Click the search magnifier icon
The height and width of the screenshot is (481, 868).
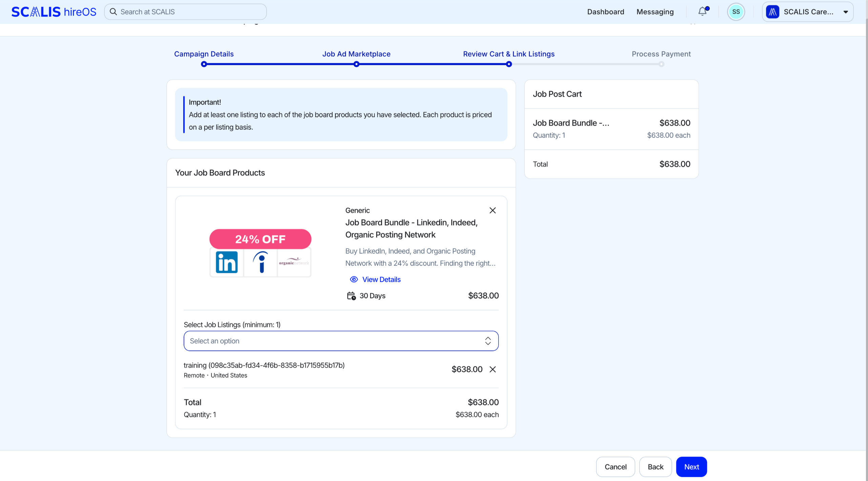[113, 12]
